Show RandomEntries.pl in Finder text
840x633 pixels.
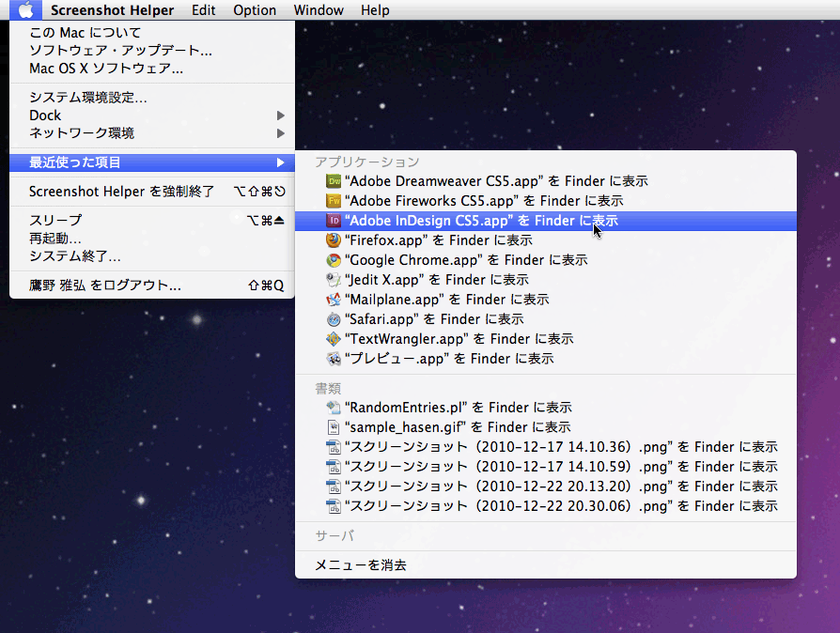(x=458, y=408)
